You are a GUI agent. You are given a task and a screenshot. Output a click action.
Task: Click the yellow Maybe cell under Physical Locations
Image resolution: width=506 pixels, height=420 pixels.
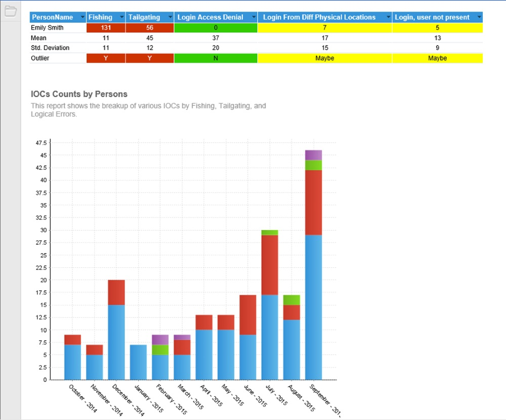tap(324, 58)
